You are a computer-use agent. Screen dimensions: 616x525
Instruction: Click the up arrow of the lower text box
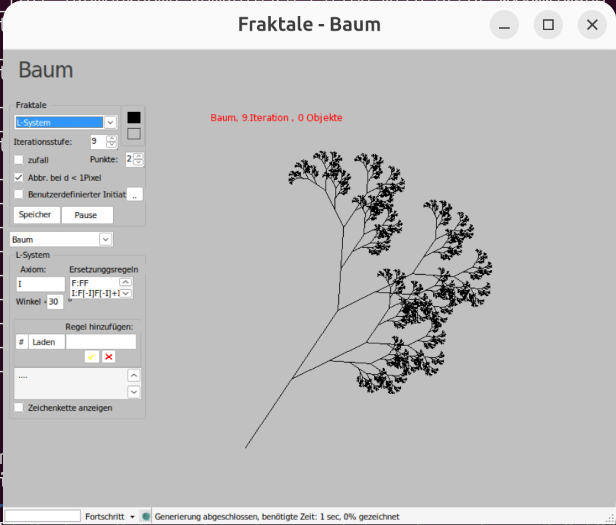[134, 376]
